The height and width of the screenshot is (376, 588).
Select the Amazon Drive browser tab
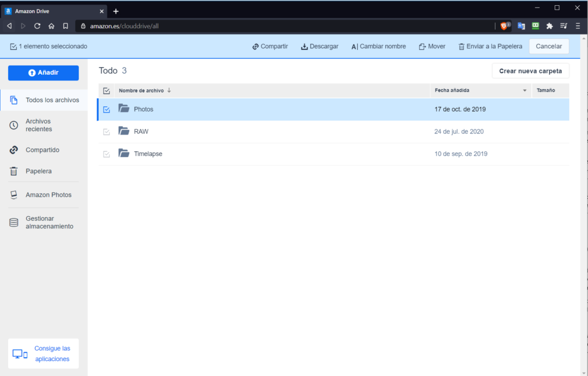(x=55, y=11)
